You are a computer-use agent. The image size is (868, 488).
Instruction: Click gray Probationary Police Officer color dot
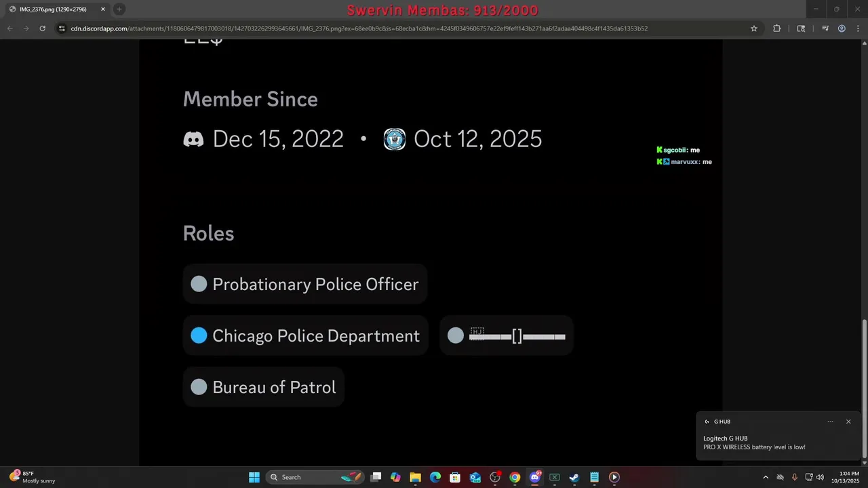[x=199, y=284]
